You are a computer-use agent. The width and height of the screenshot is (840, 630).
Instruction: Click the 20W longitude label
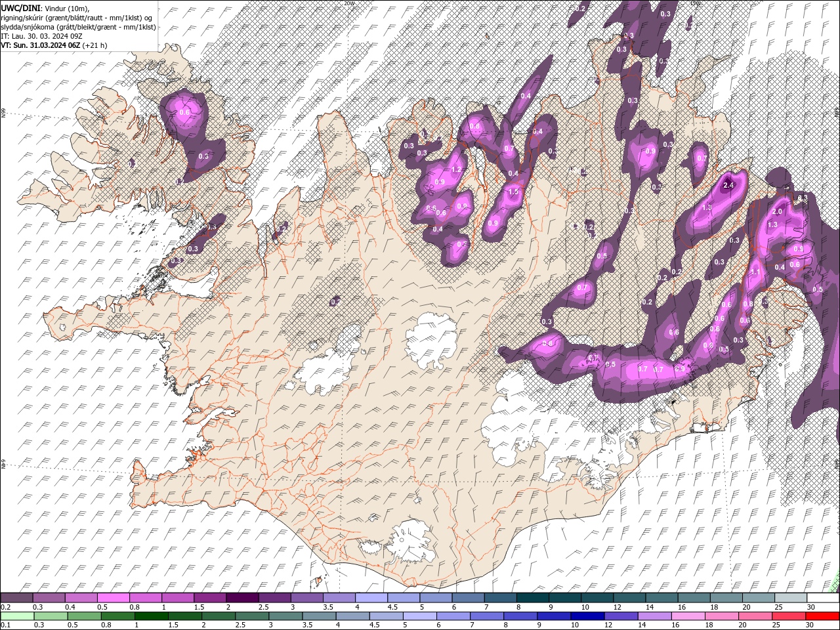(348, 3)
